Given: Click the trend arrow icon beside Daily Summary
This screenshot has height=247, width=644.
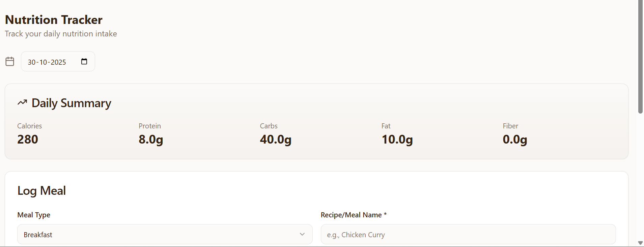Looking at the screenshot, I should [22, 102].
